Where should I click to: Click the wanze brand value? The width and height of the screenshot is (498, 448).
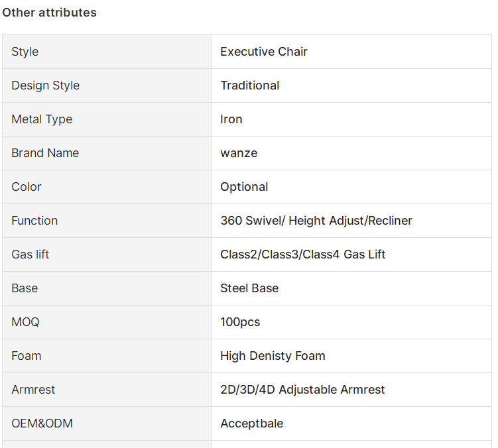point(239,153)
